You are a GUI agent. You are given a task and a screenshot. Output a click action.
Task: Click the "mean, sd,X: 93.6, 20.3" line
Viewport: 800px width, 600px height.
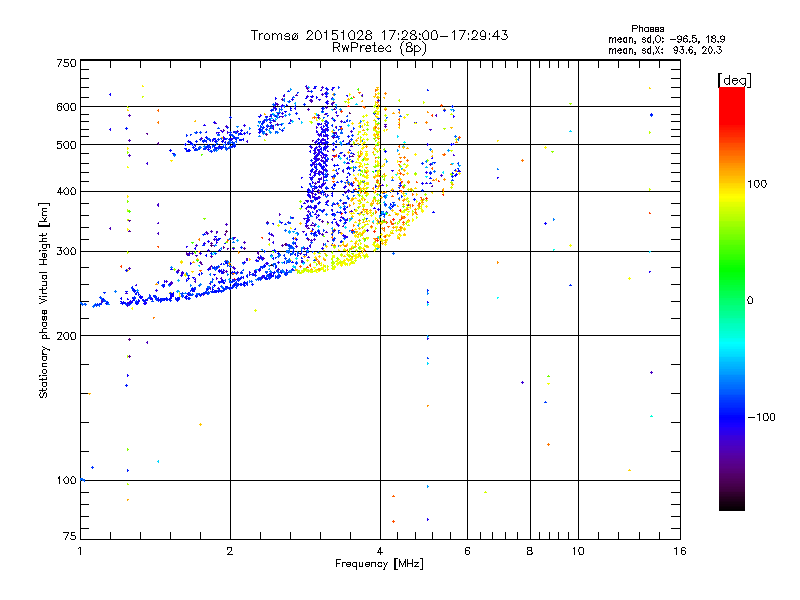[665, 50]
